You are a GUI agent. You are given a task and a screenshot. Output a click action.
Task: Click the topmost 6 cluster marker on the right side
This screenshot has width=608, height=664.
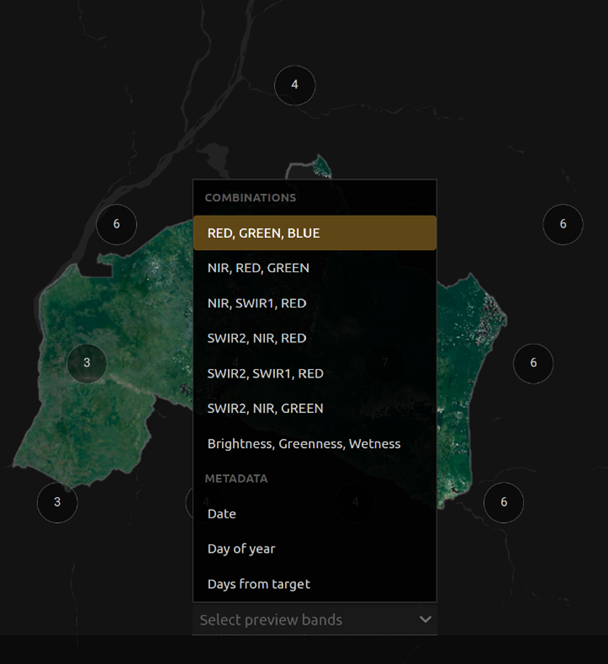tap(563, 224)
